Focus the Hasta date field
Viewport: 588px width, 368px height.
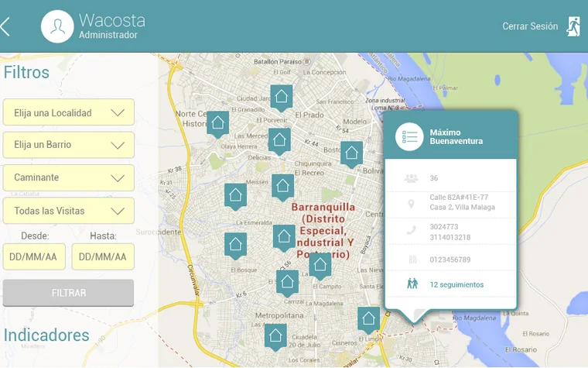tap(103, 257)
